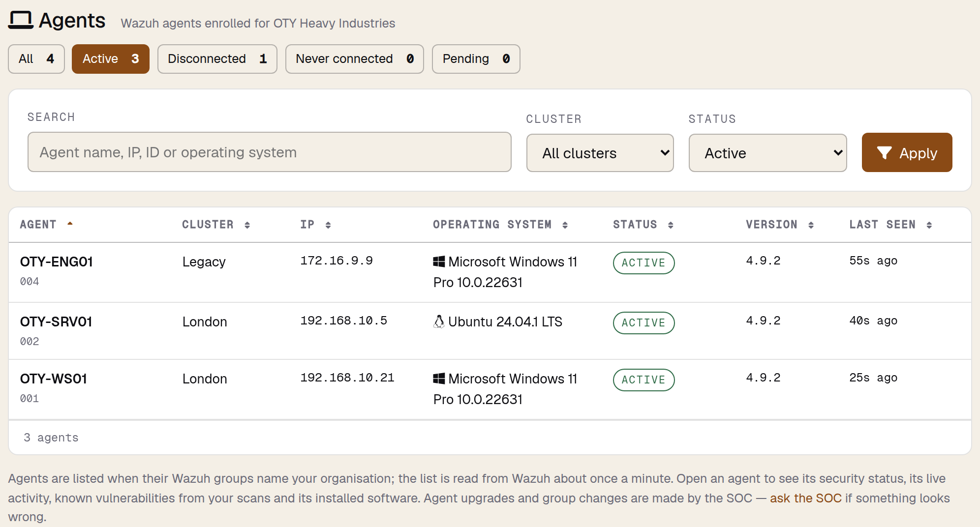This screenshot has width=980, height=527.
Task: Click ACTIVE status badge for OTY-ENG01
Action: pos(643,263)
